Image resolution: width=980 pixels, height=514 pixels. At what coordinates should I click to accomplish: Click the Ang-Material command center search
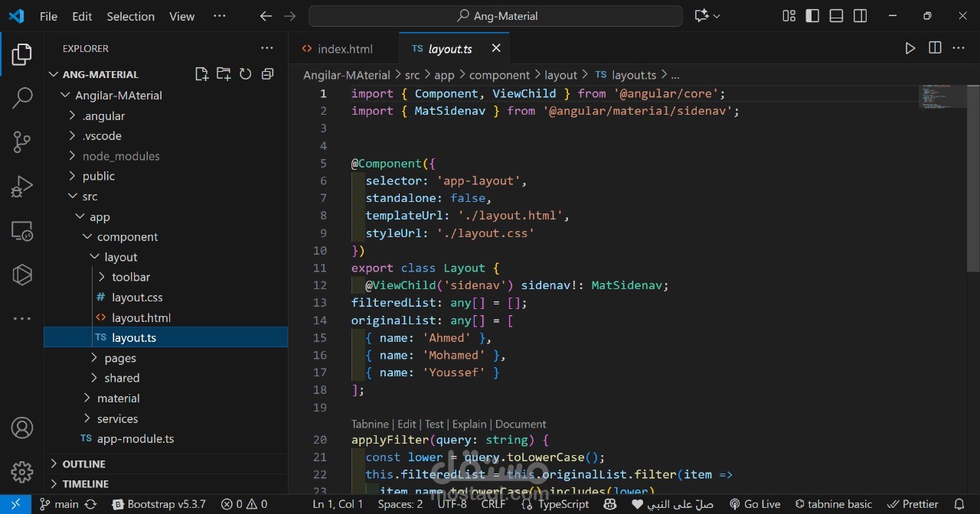point(495,16)
